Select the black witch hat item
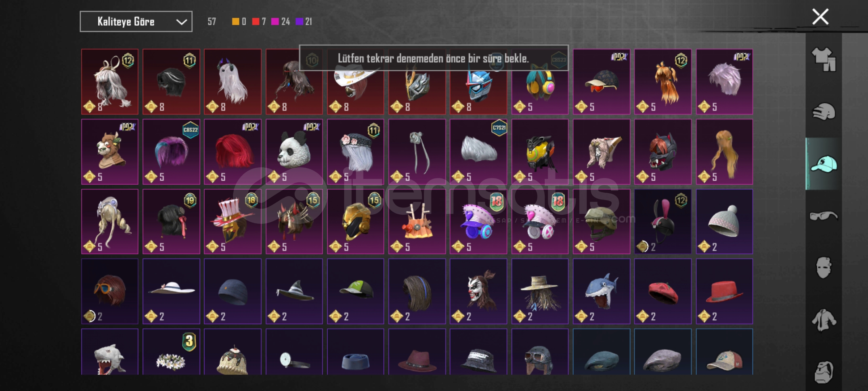This screenshot has height=391, width=868. 294,291
